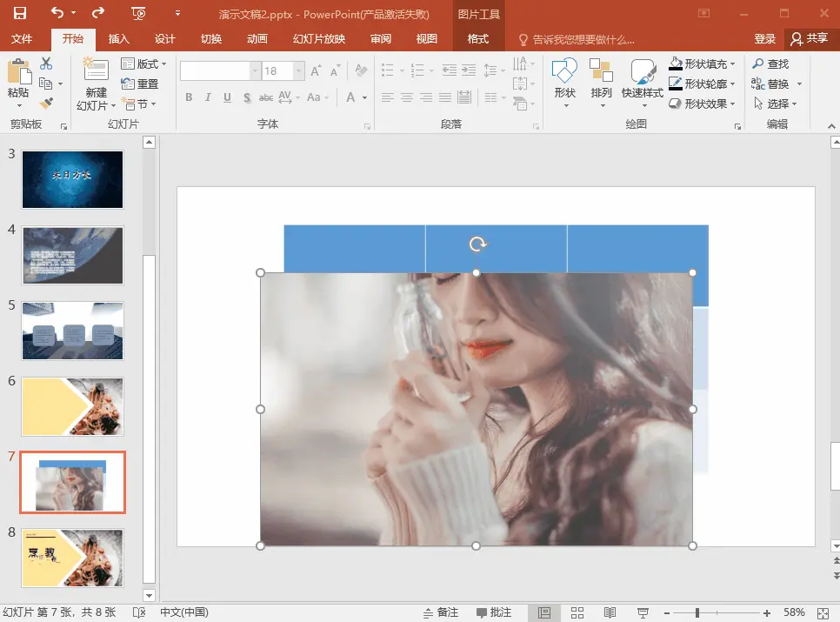This screenshot has height=622, width=840.
Task: Click fit slide to window icon
Action: pyautogui.click(x=824, y=612)
